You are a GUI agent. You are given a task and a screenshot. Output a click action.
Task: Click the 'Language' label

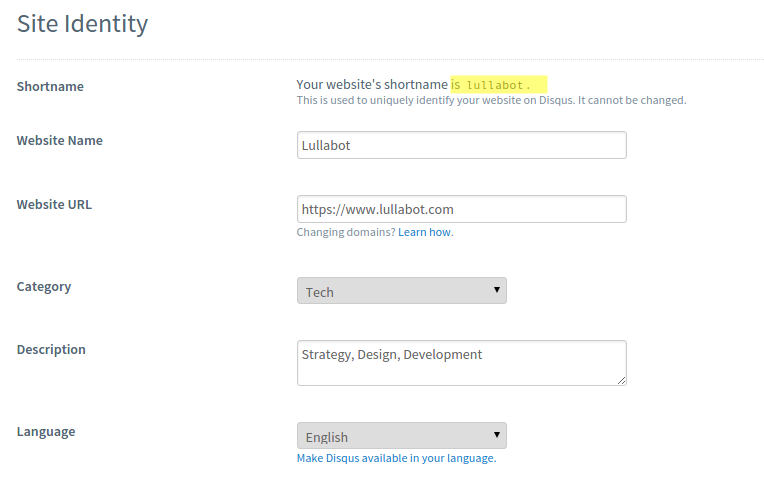pyautogui.click(x=46, y=432)
